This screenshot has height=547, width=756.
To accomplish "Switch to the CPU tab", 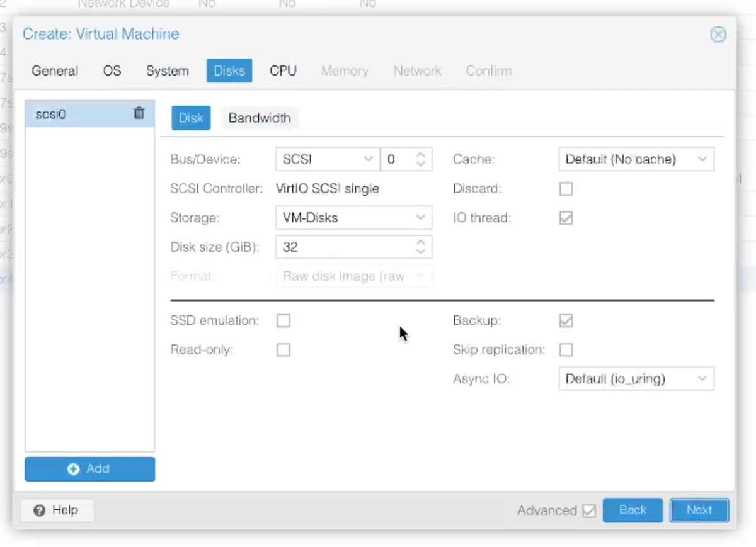I will point(282,70).
